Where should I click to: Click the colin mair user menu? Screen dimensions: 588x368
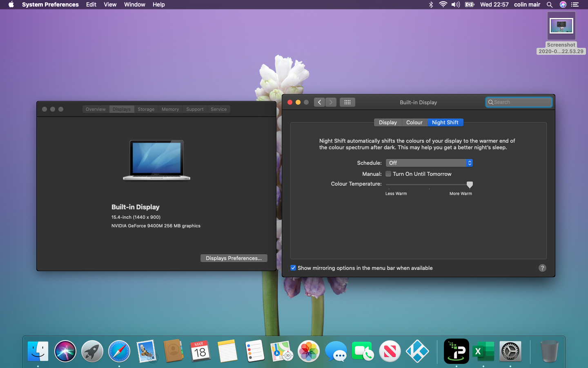(x=527, y=4)
